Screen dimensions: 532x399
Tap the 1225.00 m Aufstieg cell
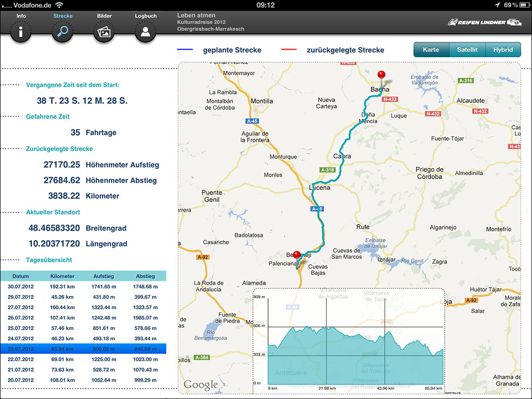pos(104,360)
